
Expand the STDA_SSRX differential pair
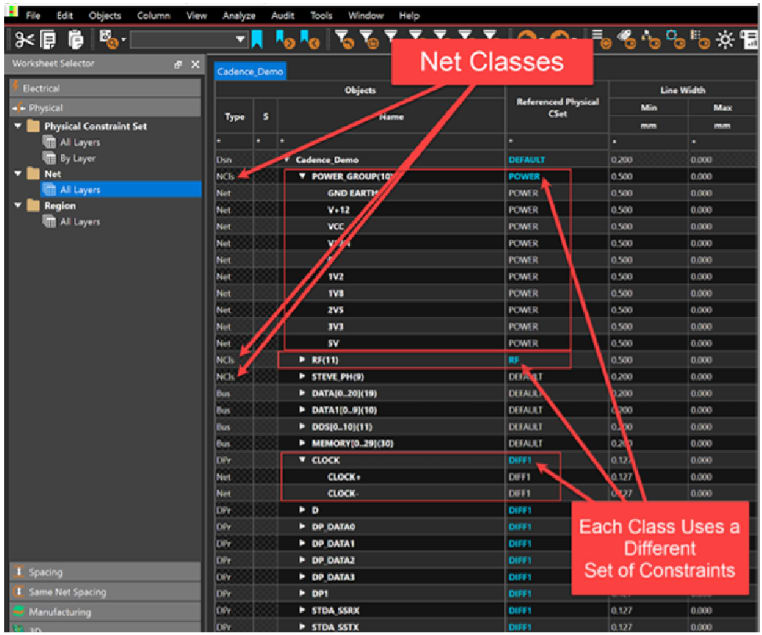(302, 610)
